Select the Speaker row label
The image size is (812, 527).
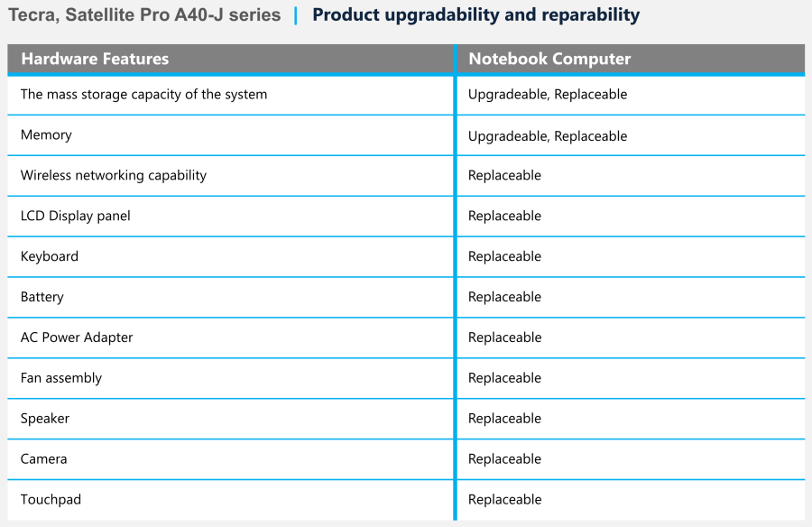45,420
